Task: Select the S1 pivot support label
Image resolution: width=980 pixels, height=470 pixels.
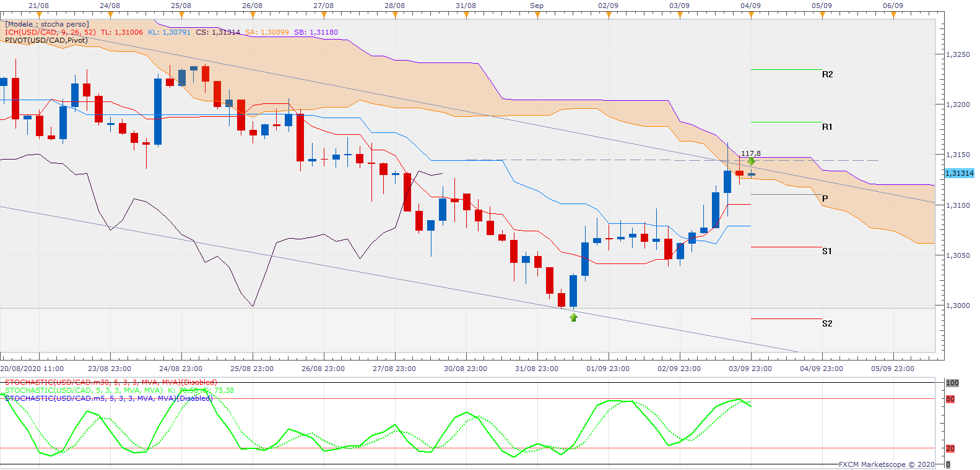Action: click(x=827, y=251)
